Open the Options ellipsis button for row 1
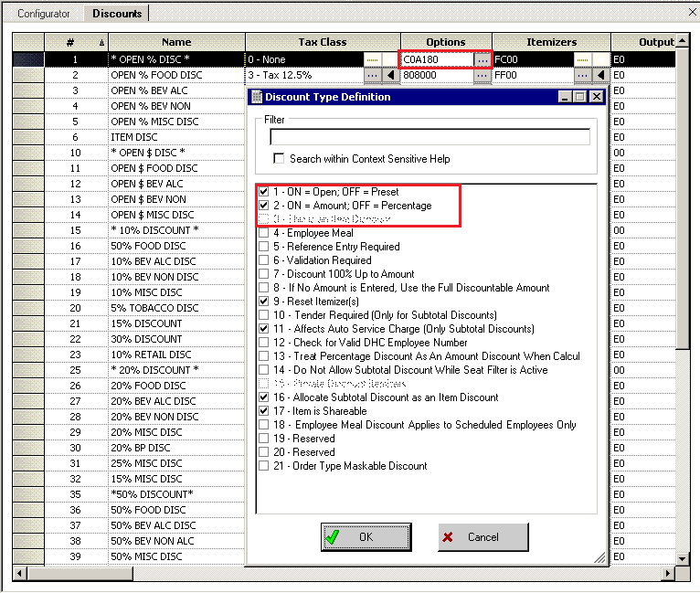700x593 pixels. pyautogui.click(x=483, y=59)
